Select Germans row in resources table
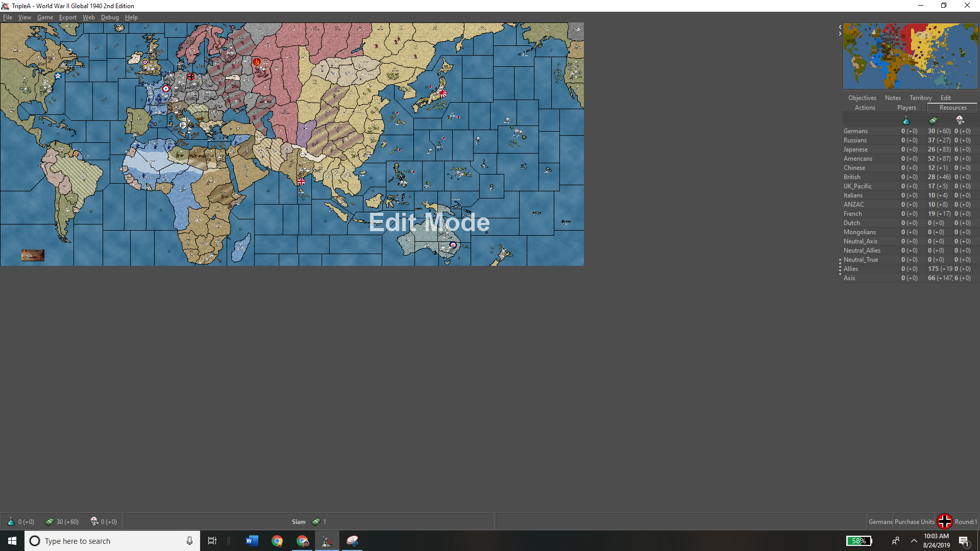This screenshot has height=551, width=980. (x=910, y=131)
